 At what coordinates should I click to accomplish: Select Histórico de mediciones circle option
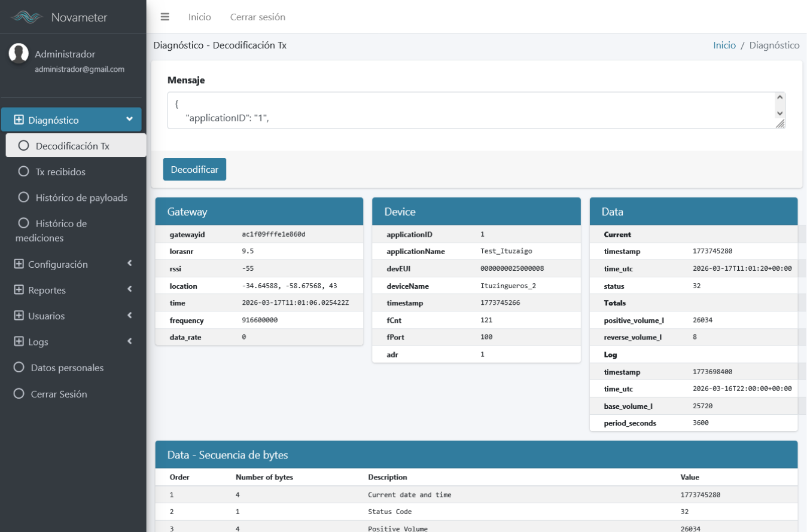click(24, 223)
